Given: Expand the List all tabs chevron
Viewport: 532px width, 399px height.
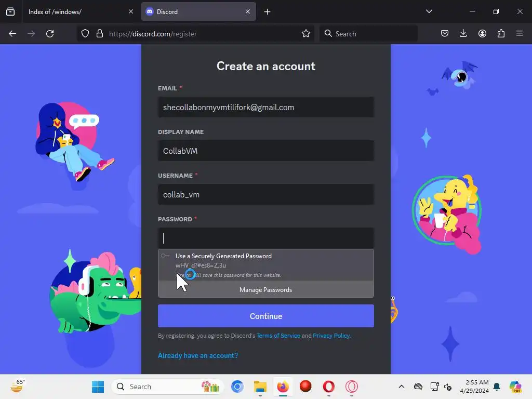Looking at the screenshot, I should (x=429, y=11).
